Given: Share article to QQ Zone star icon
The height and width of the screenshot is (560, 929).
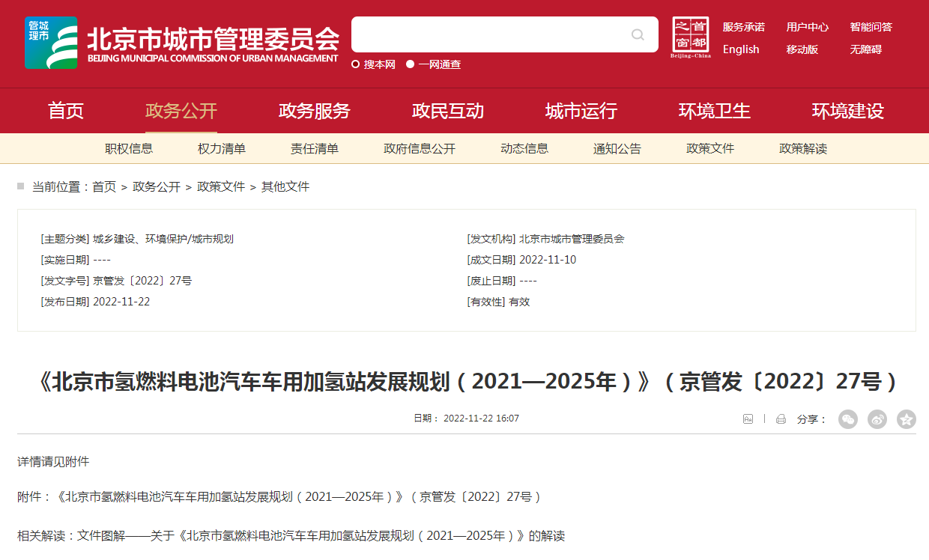Looking at the screenshot, I should (907, 419).
